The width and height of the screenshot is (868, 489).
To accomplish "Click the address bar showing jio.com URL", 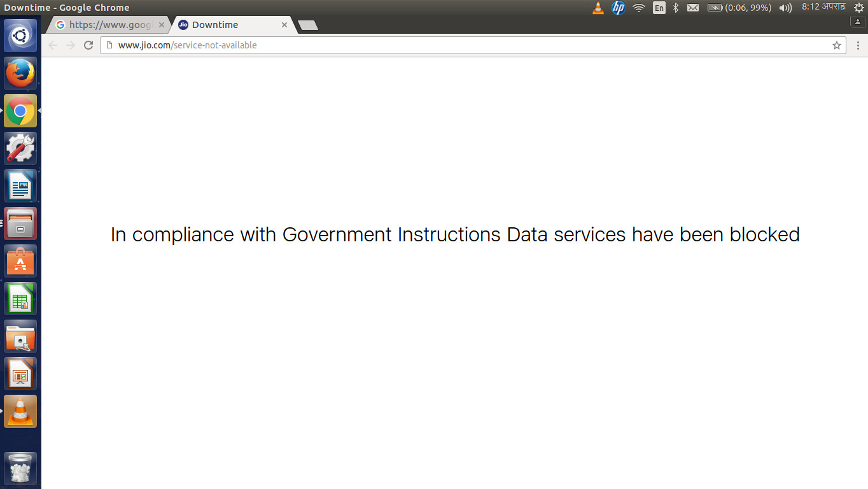I will click(445, 45).
